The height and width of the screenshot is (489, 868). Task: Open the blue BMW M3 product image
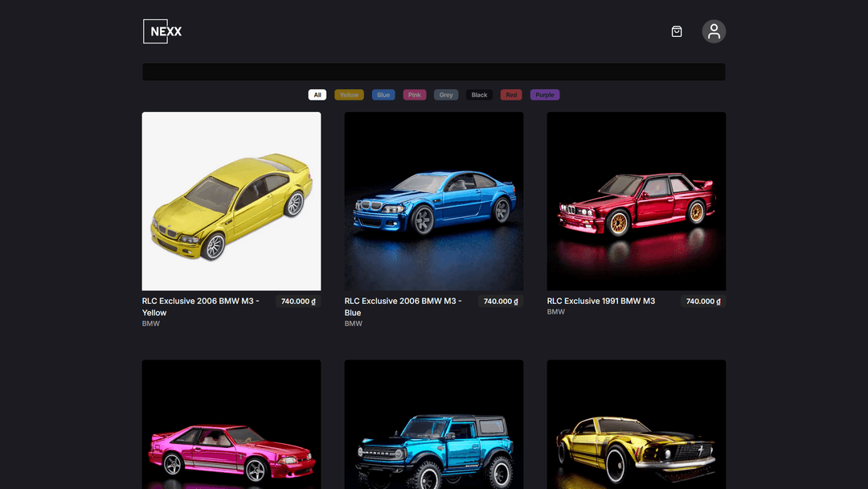pyautogui.click(x=433, y=201)
